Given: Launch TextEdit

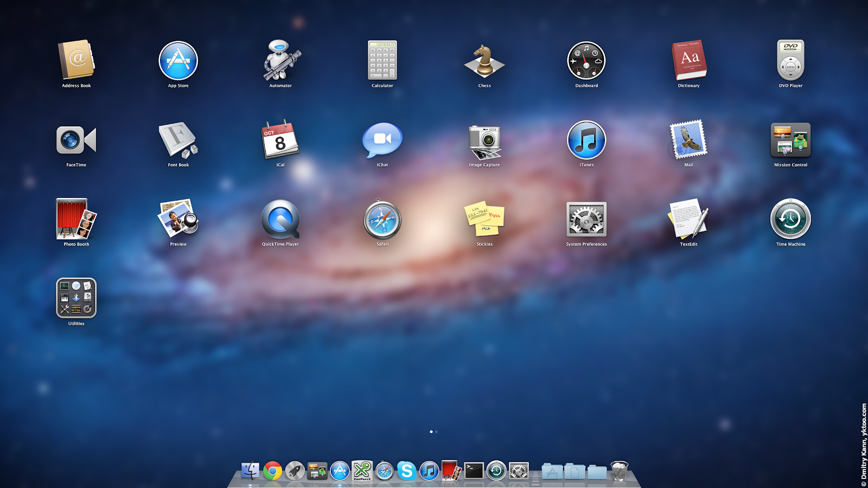Looking at the screenshot, I should (688, 219).
